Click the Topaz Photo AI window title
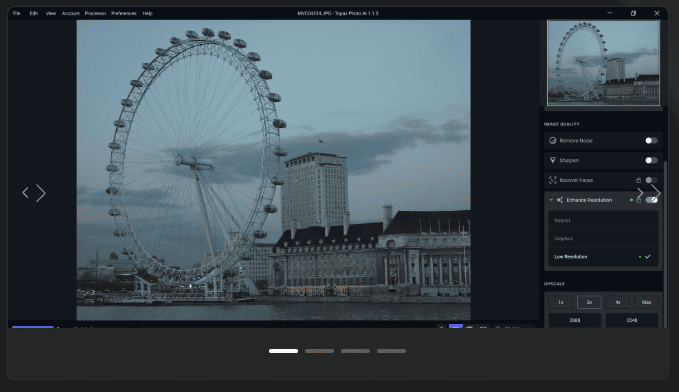The height and width of the screenshot is (392, 679). (x=338, y=13)
